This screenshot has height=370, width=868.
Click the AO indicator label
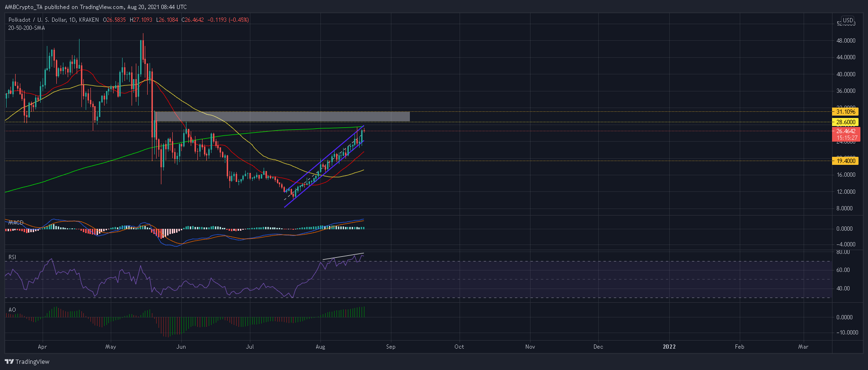click(x=12, y=310)
